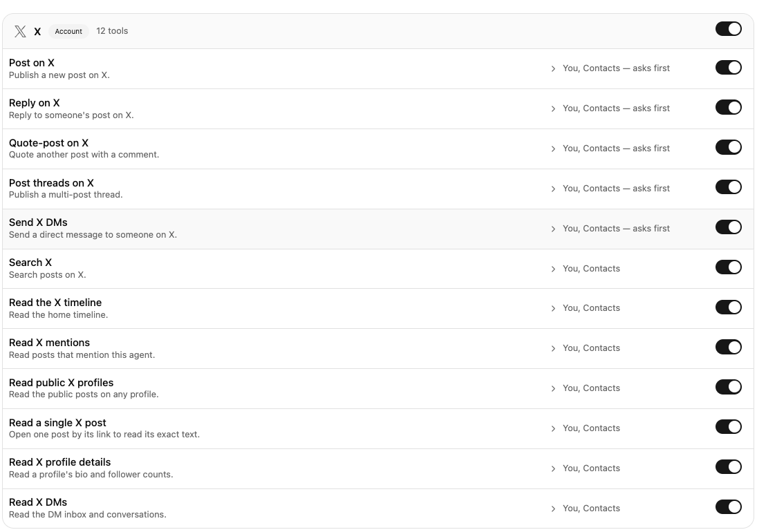Viewport: 757px width, 532px height.
Task: Click 'Read X mentions' tool name
Action: (49, 343)
